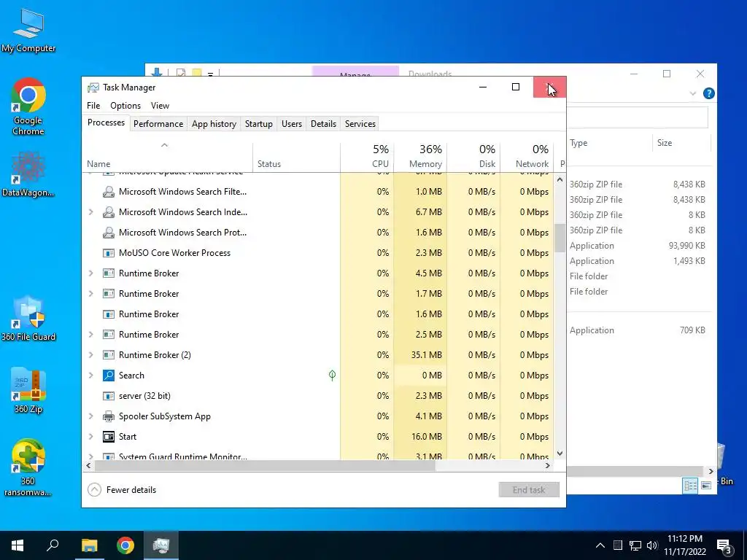
Task: Open the notification center icon
Action: 724,546
